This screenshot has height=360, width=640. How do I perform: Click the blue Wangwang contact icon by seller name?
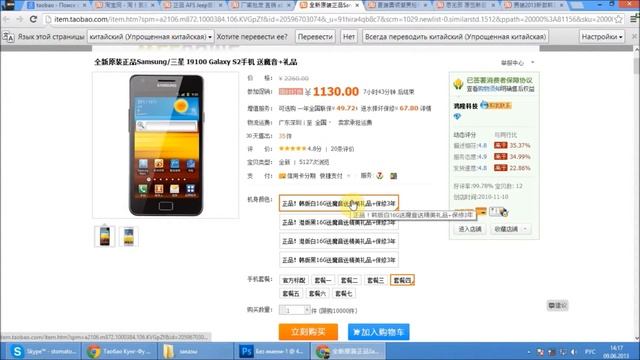point(484,105)
